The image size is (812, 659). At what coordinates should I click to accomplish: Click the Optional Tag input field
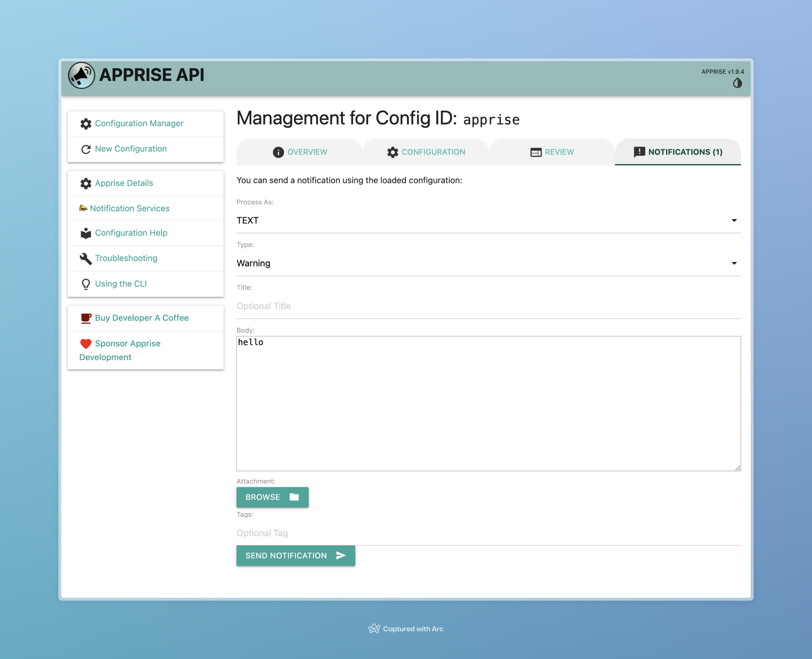(x=488, y=533)
